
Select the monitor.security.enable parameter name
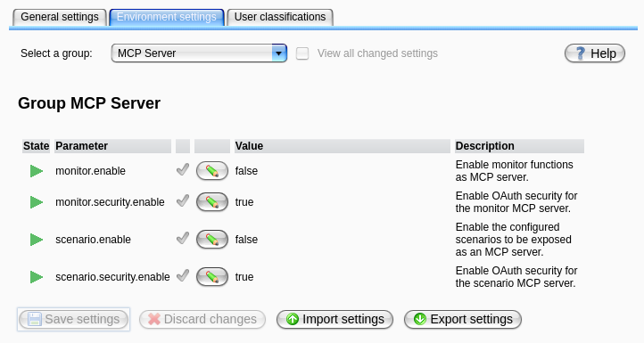pos(110,202)
